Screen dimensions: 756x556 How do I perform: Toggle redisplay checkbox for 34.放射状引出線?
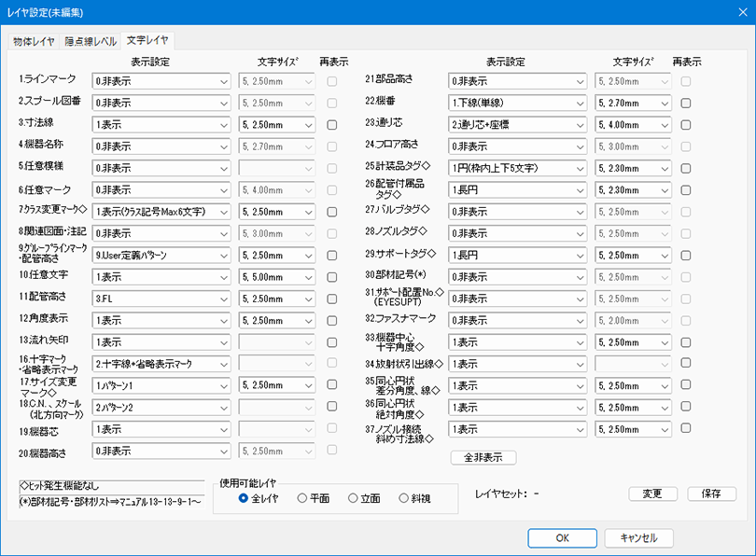pyautogui.click(x=686, y=363)
